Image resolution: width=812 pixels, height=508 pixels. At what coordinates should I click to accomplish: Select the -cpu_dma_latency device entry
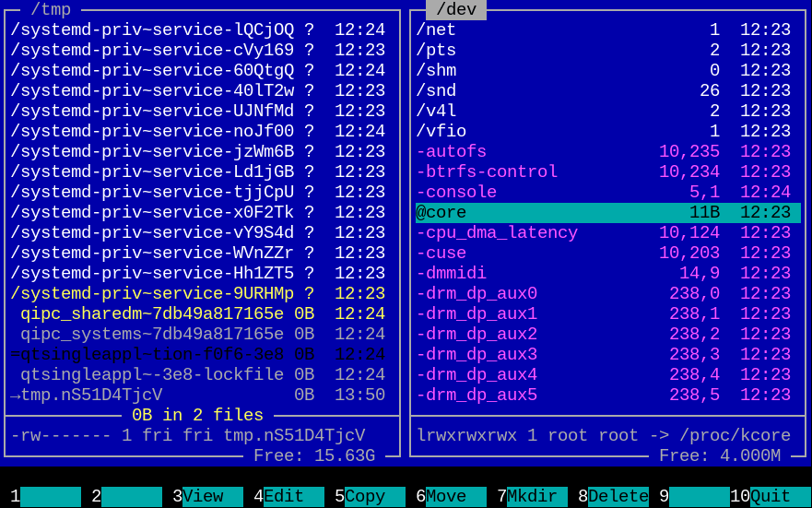coord(497,232)
